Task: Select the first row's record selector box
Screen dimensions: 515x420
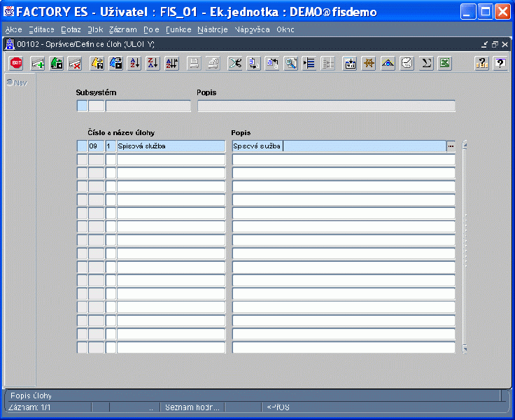Action: tap(82, 146)
